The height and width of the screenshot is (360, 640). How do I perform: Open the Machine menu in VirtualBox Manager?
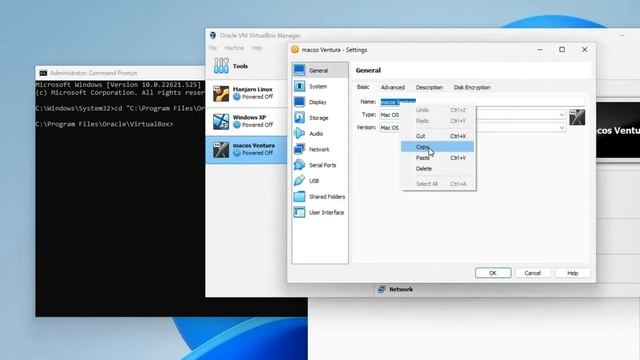pos(234,48)
